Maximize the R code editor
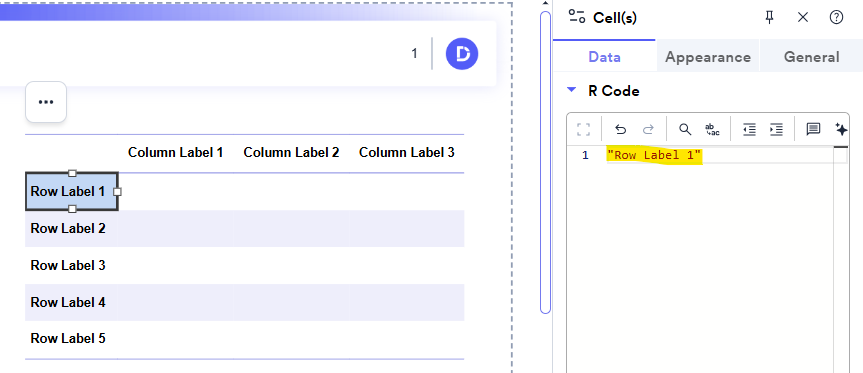Viewport: 863px width, 373px height. point(583,129)
